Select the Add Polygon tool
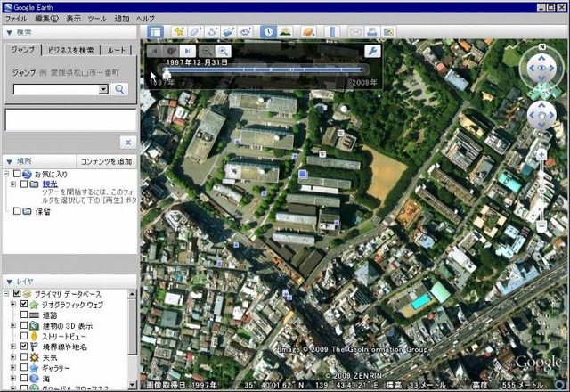This screenshot has width=570, height=392. pos(196,32)
